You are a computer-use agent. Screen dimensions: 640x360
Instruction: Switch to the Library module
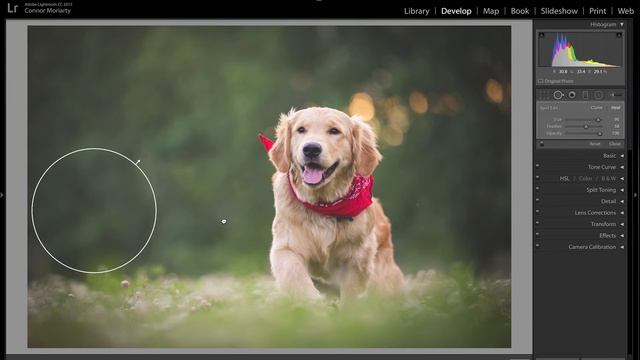point(416,11)
